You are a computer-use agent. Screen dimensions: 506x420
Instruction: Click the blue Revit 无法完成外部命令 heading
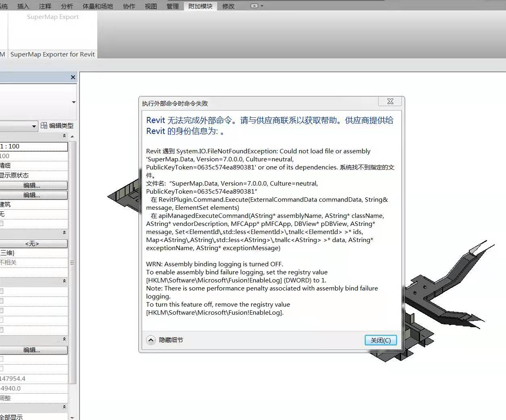(x=270, y=125)
